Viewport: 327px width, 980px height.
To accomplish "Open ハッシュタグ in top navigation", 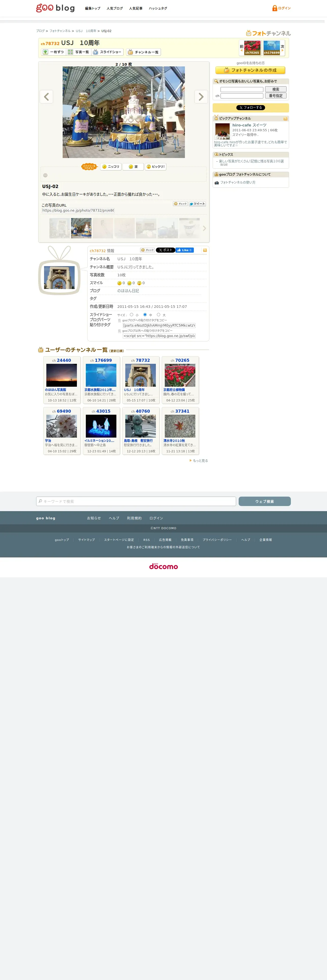I will (158, 8).
